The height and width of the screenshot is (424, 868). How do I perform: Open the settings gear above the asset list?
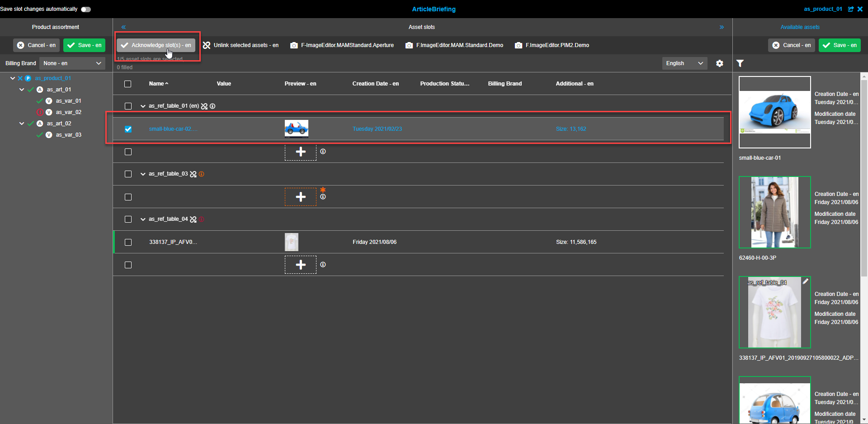[720, 63]
